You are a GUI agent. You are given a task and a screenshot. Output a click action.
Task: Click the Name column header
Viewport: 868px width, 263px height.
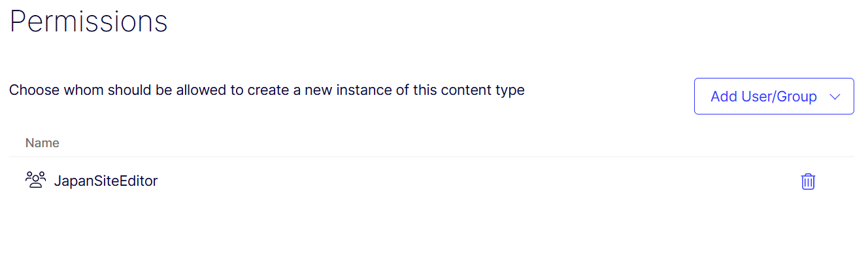[42, 143]
